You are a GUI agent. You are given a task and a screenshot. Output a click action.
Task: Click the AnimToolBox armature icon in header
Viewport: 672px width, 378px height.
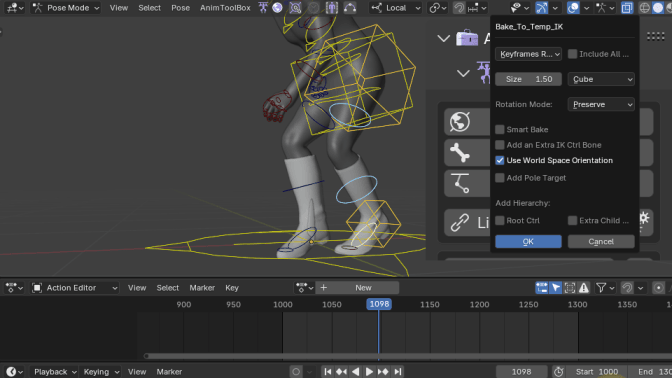(263, 8)
